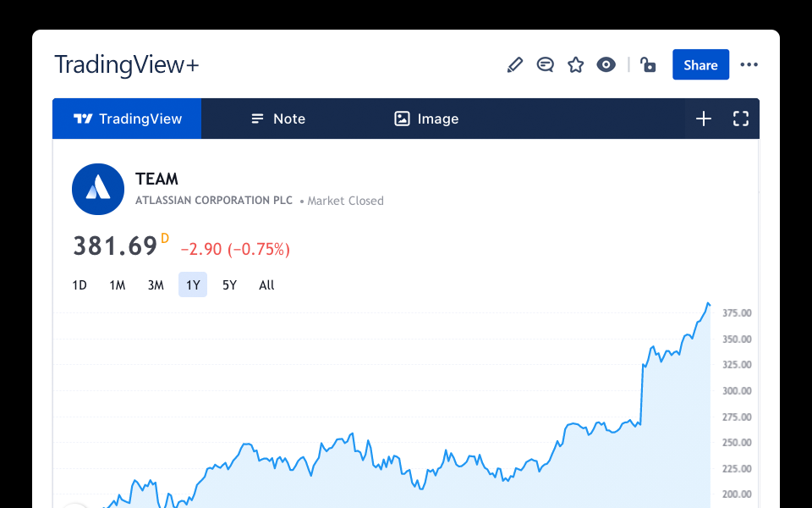The height and width of the screenshot is (508, 812).
Task: Show the All time range
Action: [266, 285]
